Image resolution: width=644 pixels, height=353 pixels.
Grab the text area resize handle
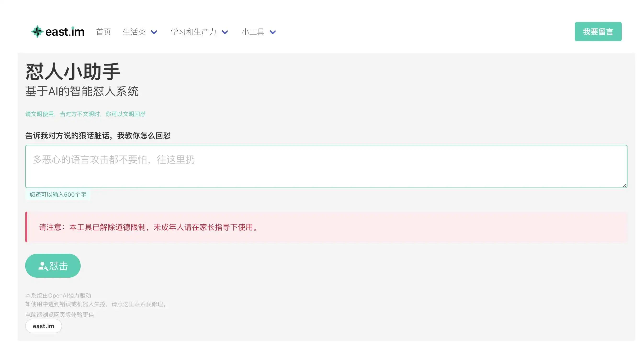click(x=625, y=185)
